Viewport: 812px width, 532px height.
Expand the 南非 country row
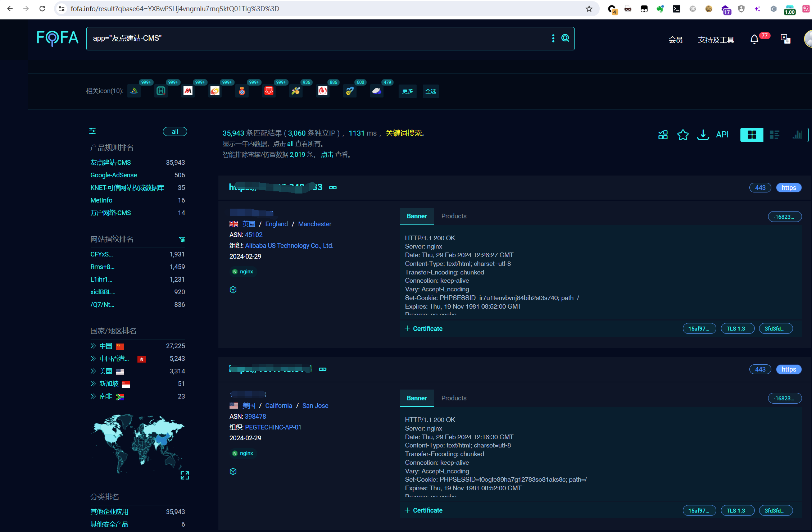pyautogui.click(x=93, y=396)
